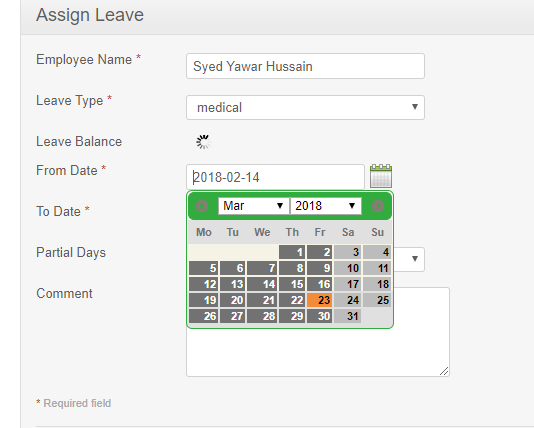Select Saturday 31 in the calendar
Image resolution: width=534 pixels, height=428 pixels.
point(347,316)
